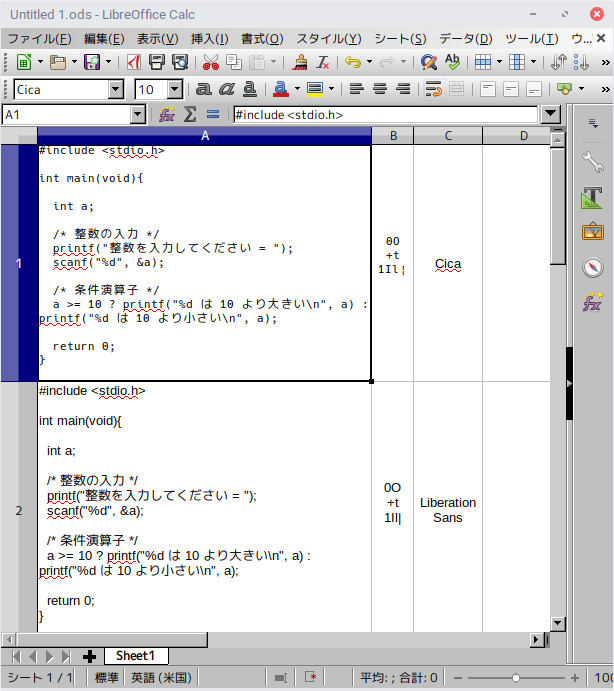Toggle Wrap Text button

coord(434,89)
